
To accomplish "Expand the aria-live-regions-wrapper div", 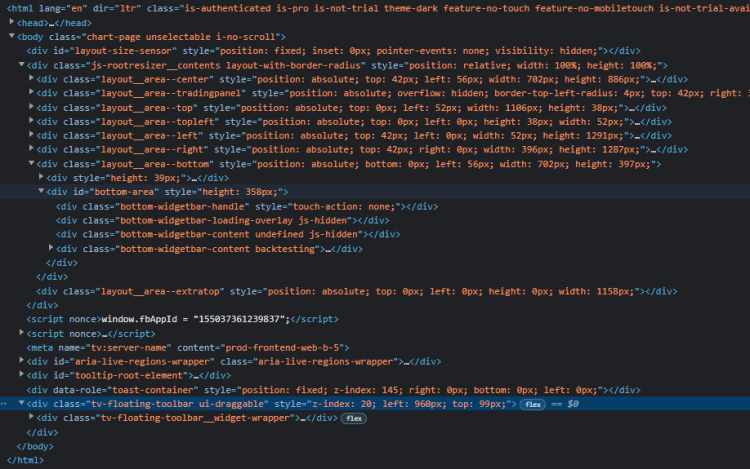I will pyautogui.click(x=21, y=360).
